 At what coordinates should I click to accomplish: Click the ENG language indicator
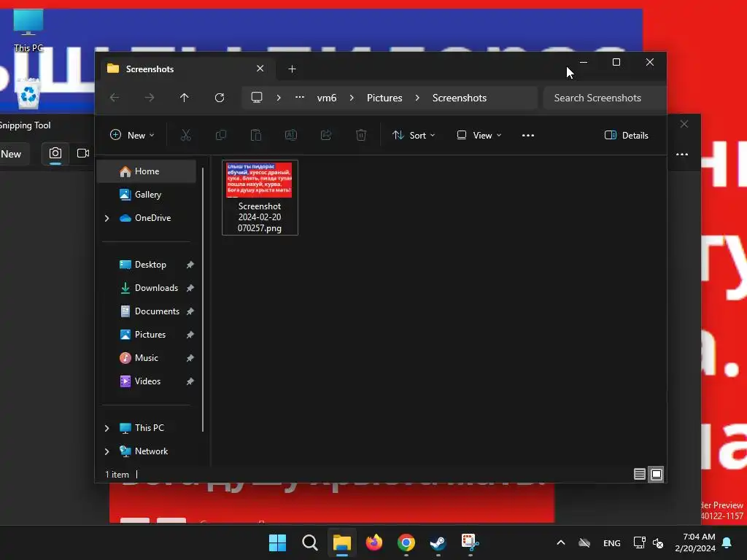coord(612,542)
